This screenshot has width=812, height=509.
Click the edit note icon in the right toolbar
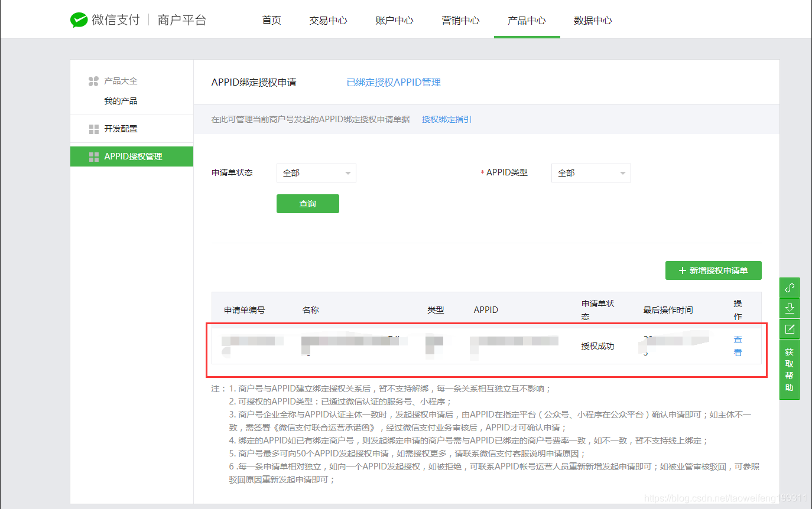[x=790, y=329]
